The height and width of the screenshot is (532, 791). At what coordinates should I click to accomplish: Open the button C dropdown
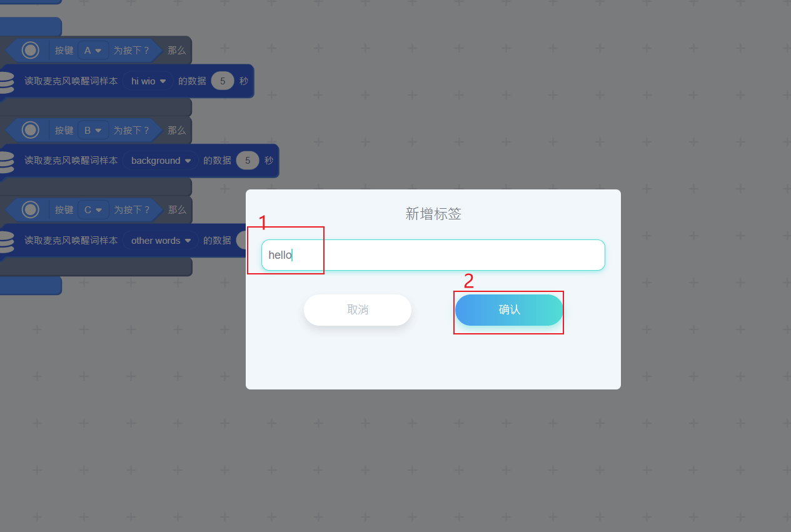click(93, 210)
